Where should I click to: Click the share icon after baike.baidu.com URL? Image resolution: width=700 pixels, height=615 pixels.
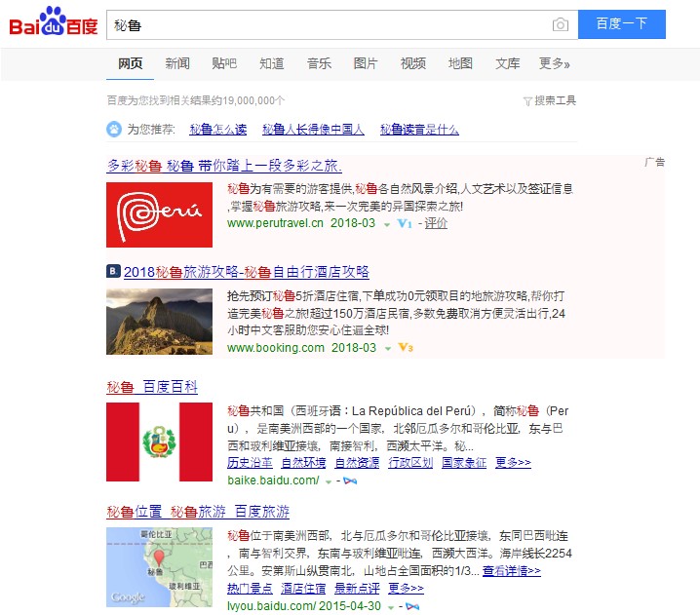click(x=350, y=480)
